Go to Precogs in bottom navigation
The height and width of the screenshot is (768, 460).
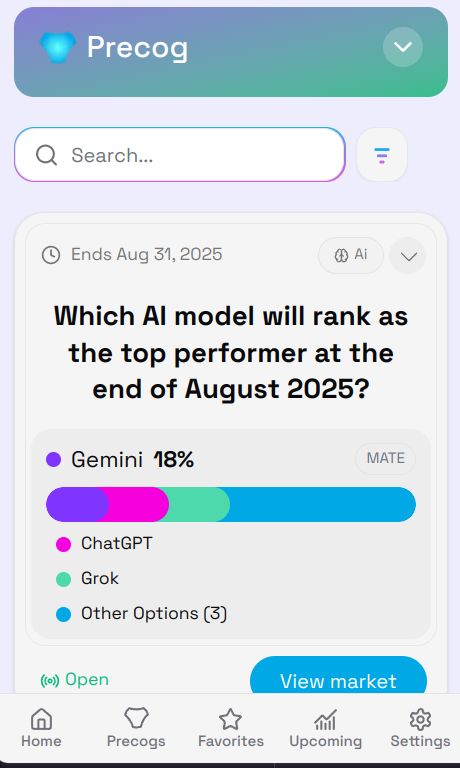pos(136,727)
